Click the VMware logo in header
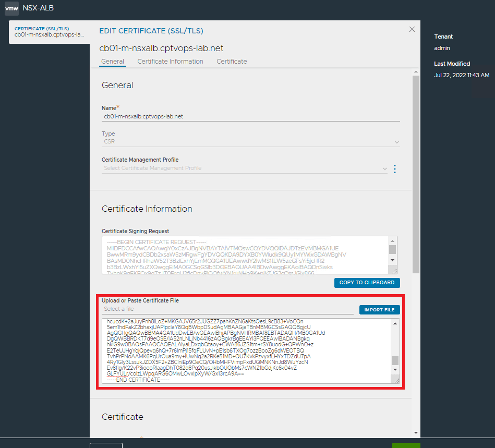Screen dimensions: 495x448 point(11,8)
